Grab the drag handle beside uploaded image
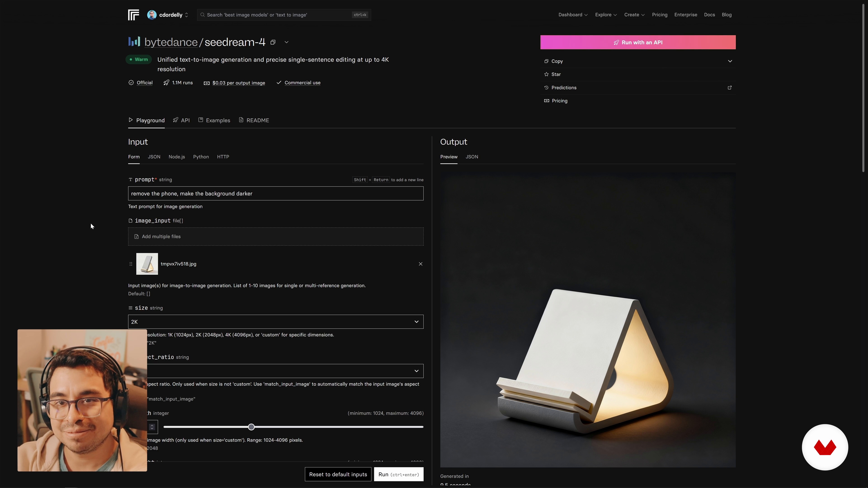 (131, 264)
